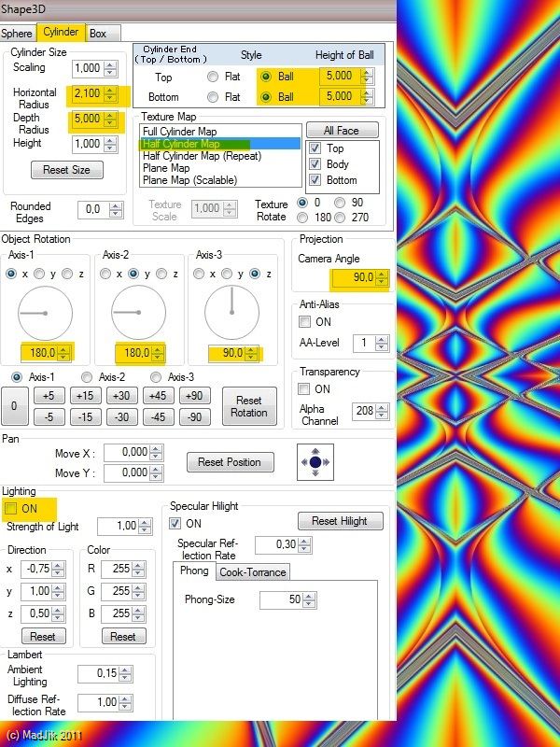Click the pan direction arrows pad
Screen dimensions: 560x747
tap(315, 462)
